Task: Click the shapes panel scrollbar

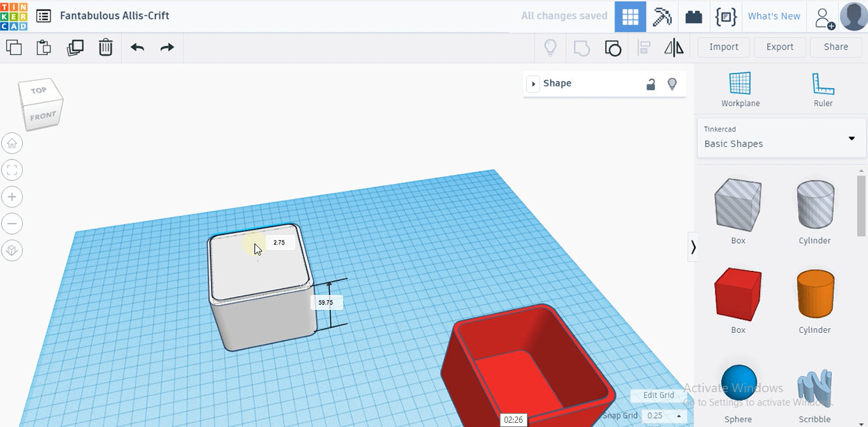Action: (862, 205)
